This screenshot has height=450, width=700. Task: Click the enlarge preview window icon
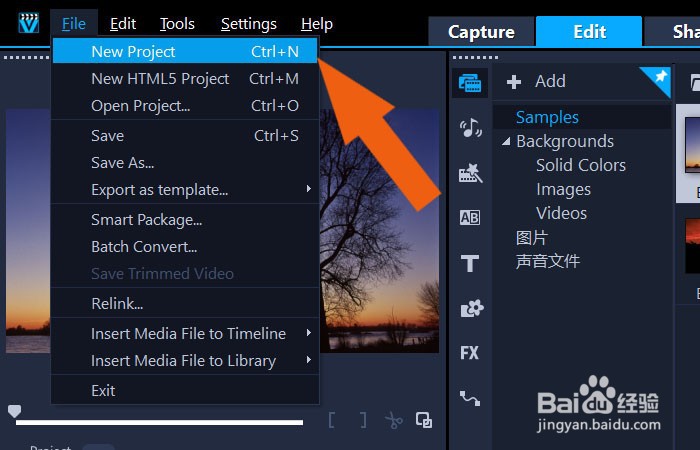[424, 420]
